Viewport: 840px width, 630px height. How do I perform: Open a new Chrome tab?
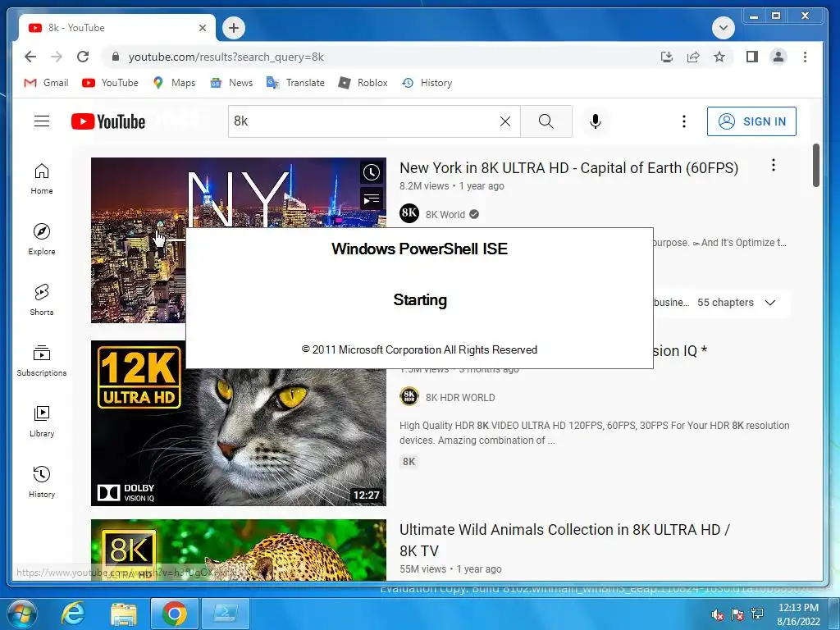(234, 28)
